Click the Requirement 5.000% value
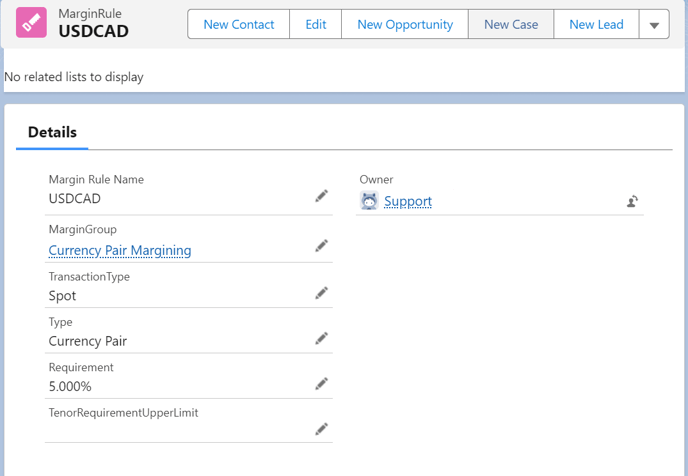Viewport: 688px width, 476px height. point(71,386)
